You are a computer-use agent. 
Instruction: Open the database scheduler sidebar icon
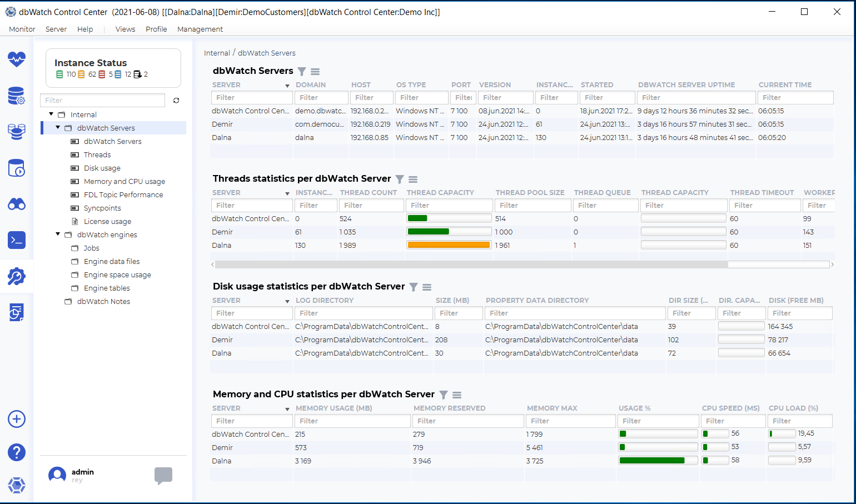[x=17, y=168]
